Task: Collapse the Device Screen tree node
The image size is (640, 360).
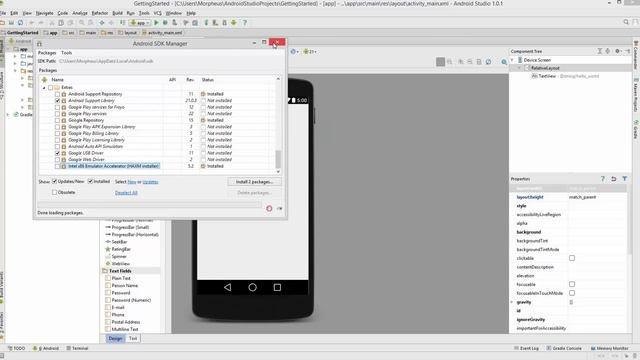Action: click(x=513, y=60)
